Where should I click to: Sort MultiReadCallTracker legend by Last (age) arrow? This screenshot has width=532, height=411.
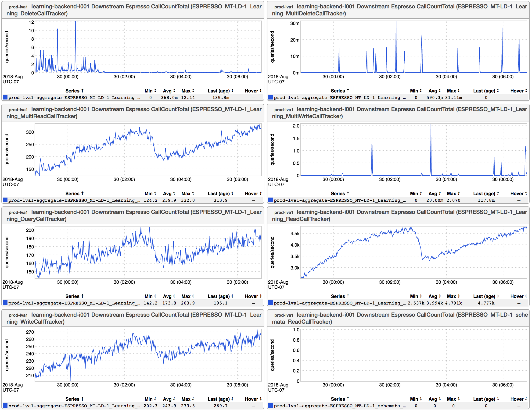232,194
